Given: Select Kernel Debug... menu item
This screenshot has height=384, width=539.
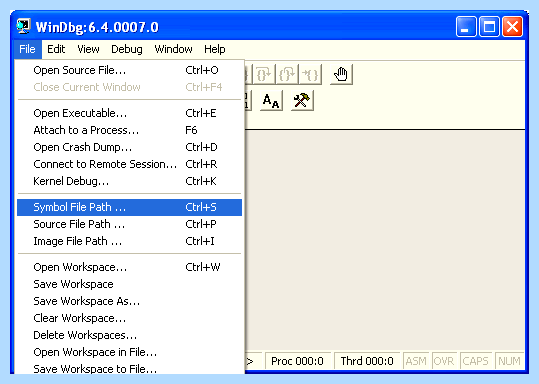Looking at the screenshot, I should click(x=129, y=181).
